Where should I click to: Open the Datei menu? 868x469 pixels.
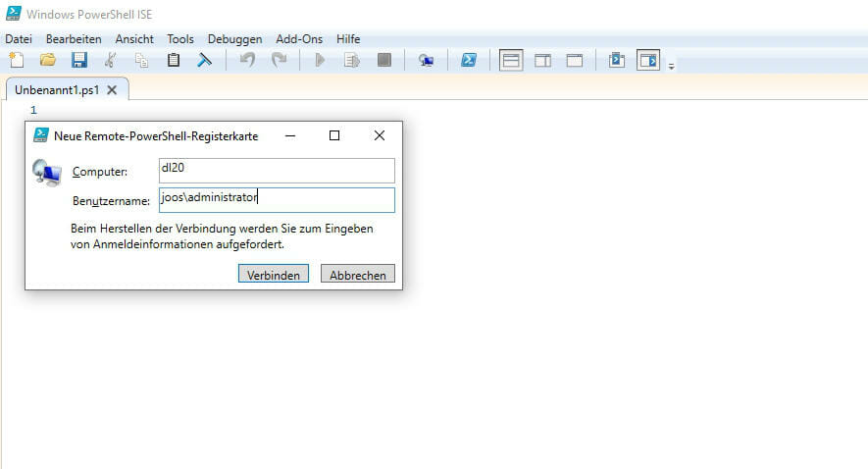click(19, 39)
